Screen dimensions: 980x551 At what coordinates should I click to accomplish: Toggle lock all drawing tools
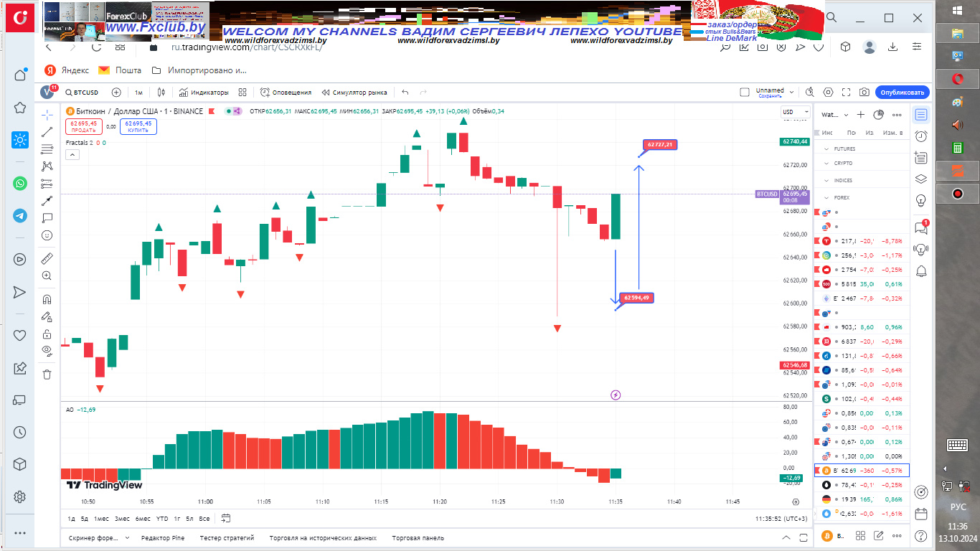(47, 334)
